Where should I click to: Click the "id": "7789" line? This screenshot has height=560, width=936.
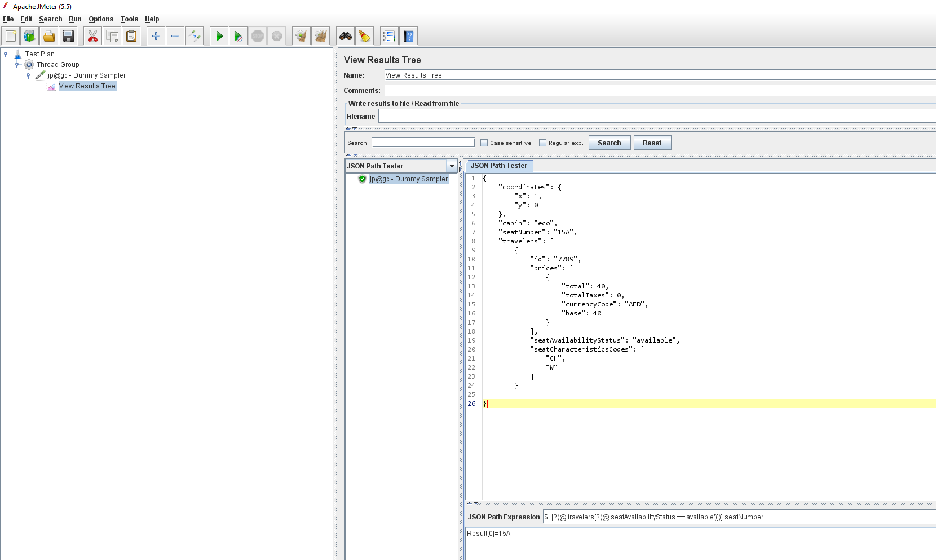555,259
